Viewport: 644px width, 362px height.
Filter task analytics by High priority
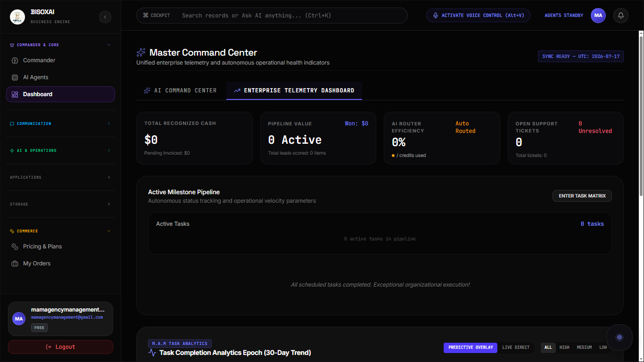[x=564, y=347]
